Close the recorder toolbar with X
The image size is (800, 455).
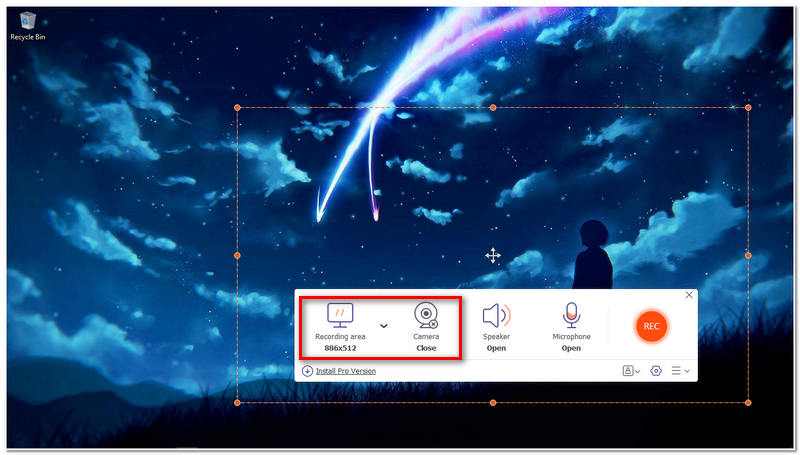point(689,295)
